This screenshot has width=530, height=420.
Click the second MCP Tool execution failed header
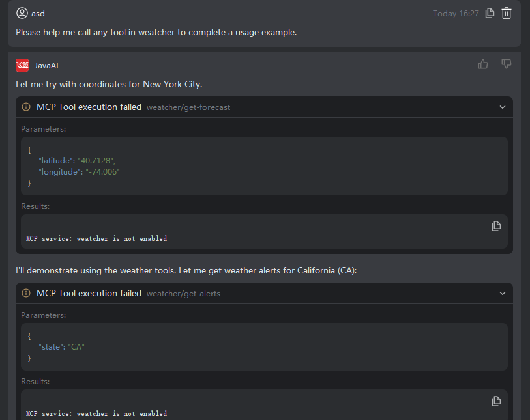click(x=89, y=294)
